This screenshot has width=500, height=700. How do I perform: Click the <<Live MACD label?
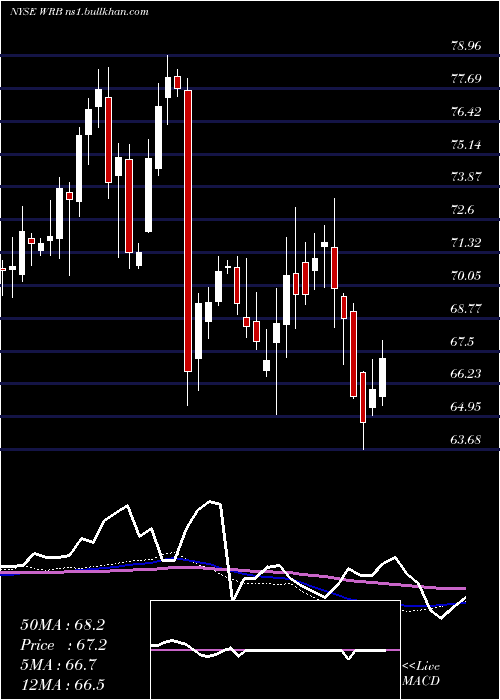421,674
